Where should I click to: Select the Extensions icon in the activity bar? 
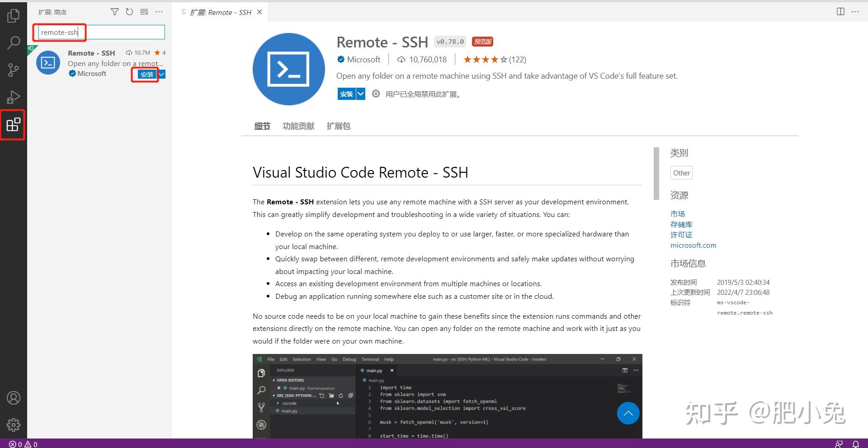click(x=13, y=125)
